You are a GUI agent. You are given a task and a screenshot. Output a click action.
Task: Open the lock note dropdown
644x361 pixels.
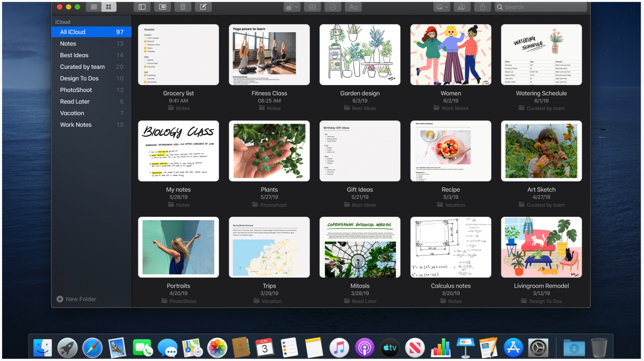tap(292, 7)
